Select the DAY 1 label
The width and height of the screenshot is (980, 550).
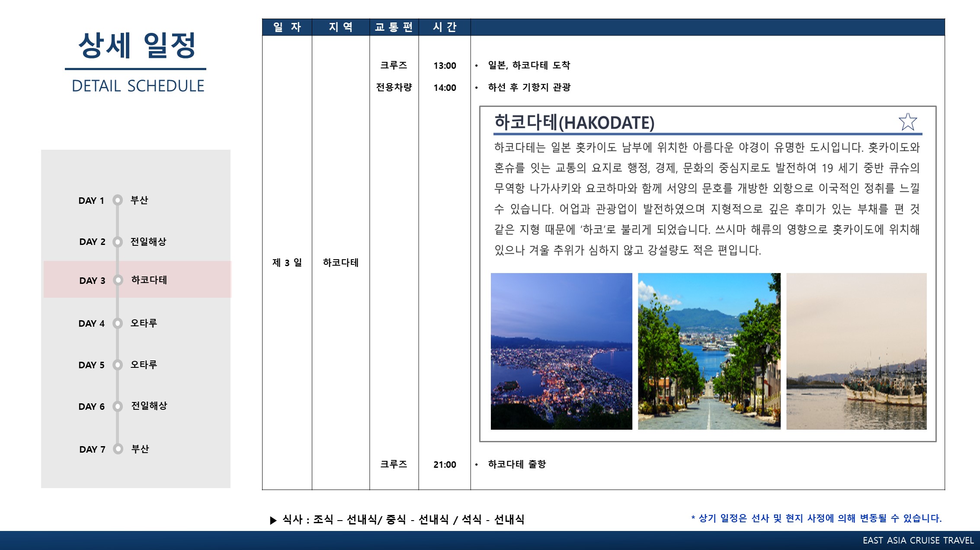[x=91, y=200]
